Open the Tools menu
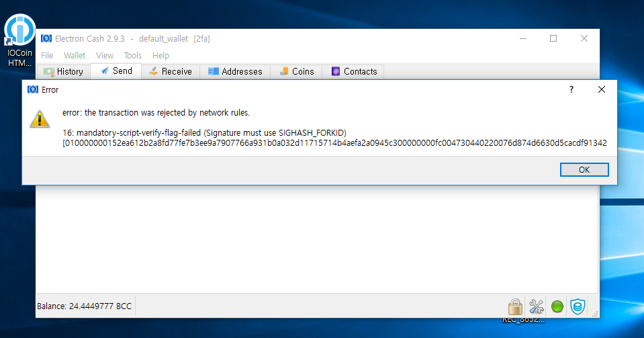644x338 pixels. [133, 56]
